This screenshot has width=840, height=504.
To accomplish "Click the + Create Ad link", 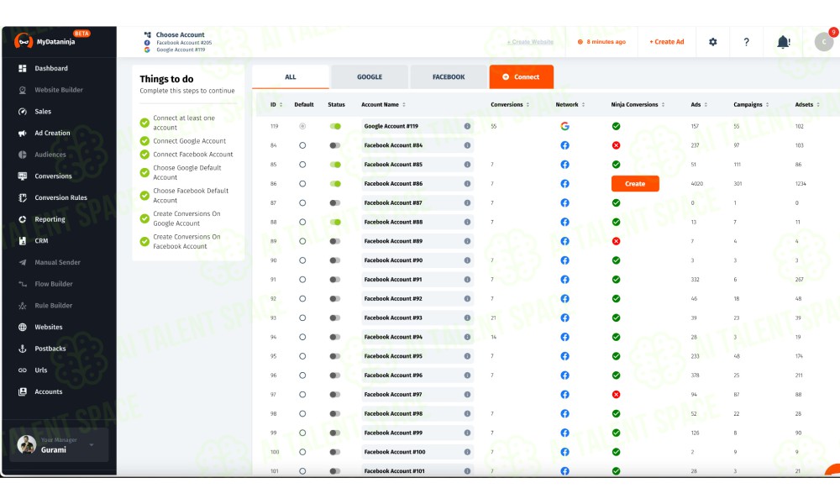I will pyautogui.click(x=667, y=42).
